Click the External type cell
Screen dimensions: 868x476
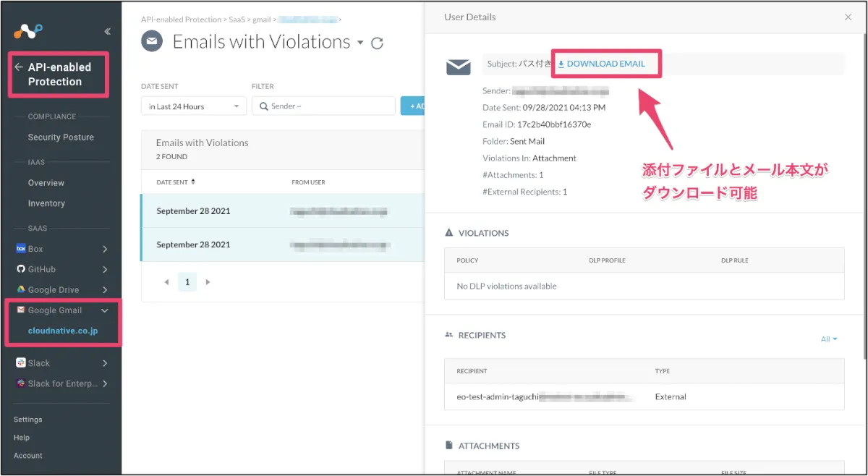[x=671, y=396]
